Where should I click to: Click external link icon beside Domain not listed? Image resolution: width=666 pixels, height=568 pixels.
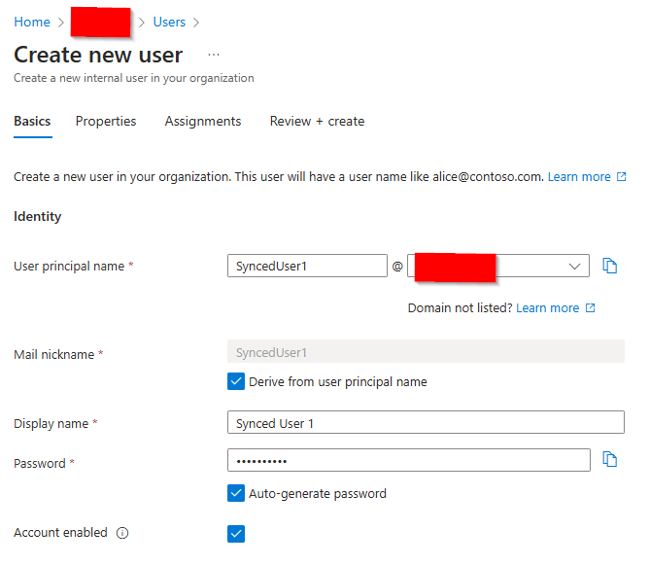590,308
